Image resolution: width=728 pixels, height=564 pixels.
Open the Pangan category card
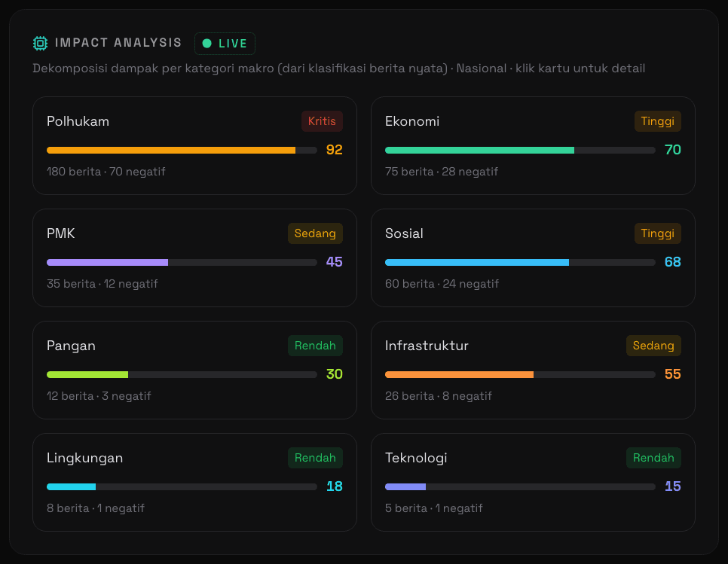[194, 370]
